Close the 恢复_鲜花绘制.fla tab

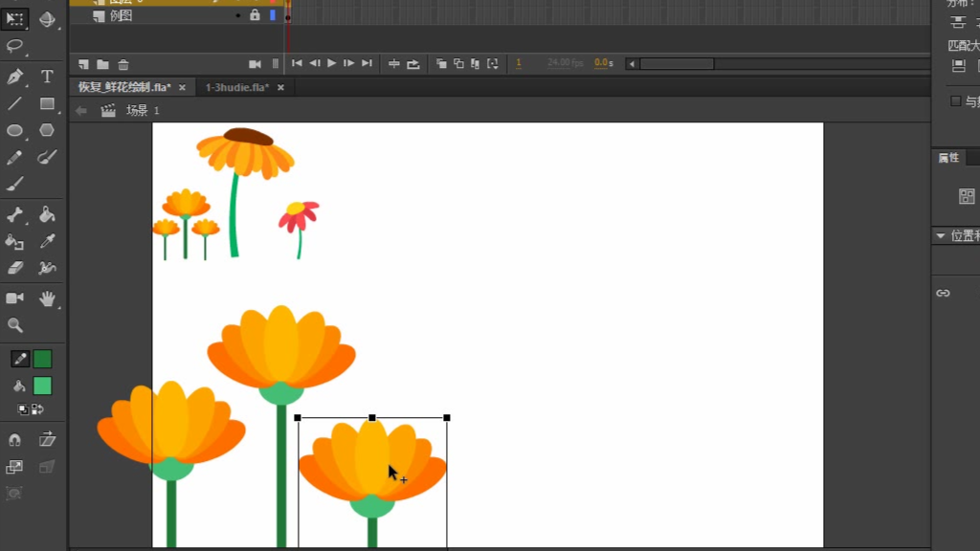click(x=182, y=87)
